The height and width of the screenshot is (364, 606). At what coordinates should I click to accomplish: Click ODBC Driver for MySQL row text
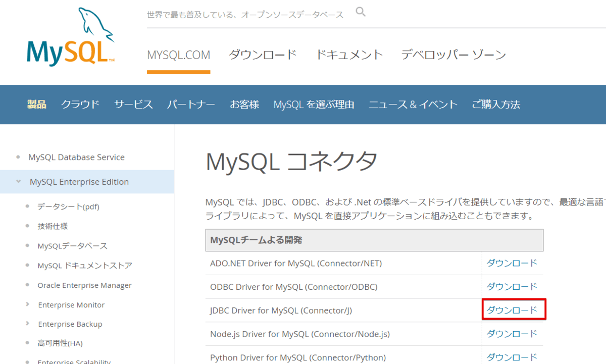click(x=293, y=287)
